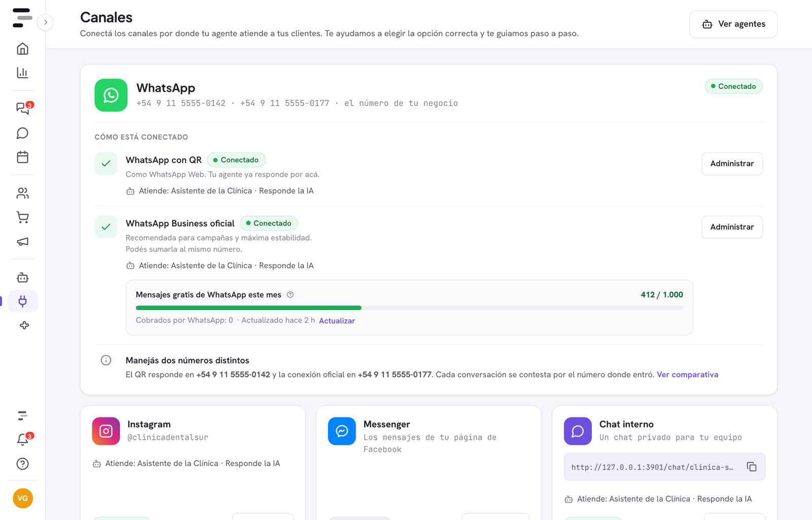The image size is (812, 520).
Task: Click the Actualizar link
Action: click(337, 321)
